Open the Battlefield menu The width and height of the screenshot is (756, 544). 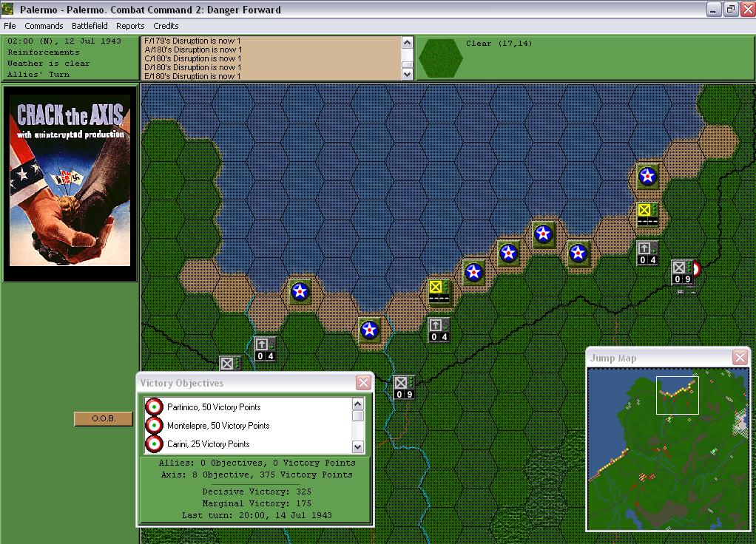point(90,25)
